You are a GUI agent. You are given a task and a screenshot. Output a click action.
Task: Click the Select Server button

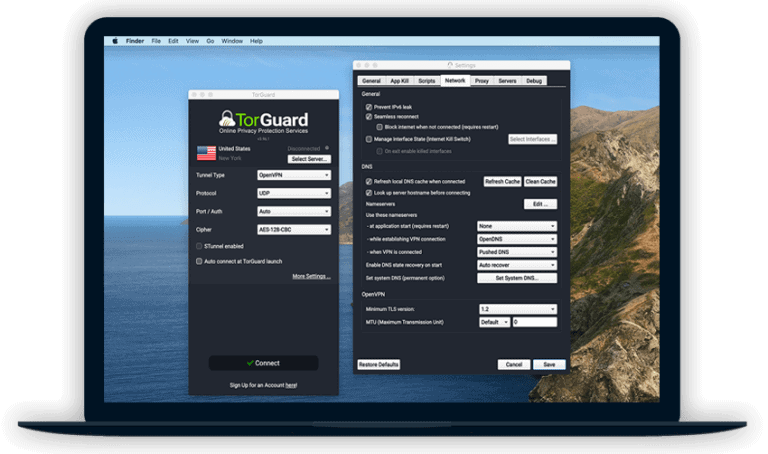[309, 159]
